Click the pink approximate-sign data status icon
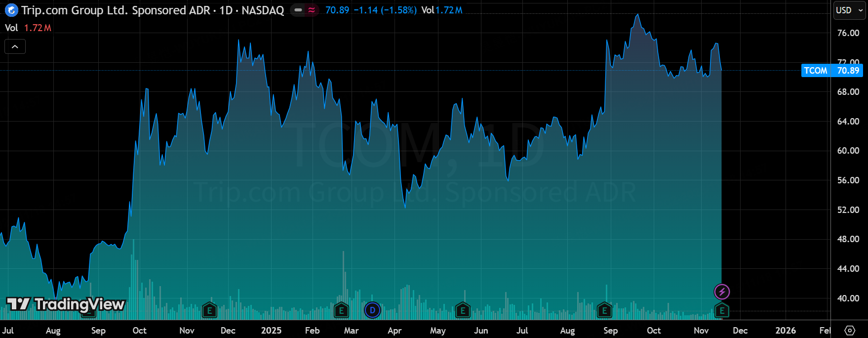Viewport: 868px width, 338px height. tap(312, 10)
